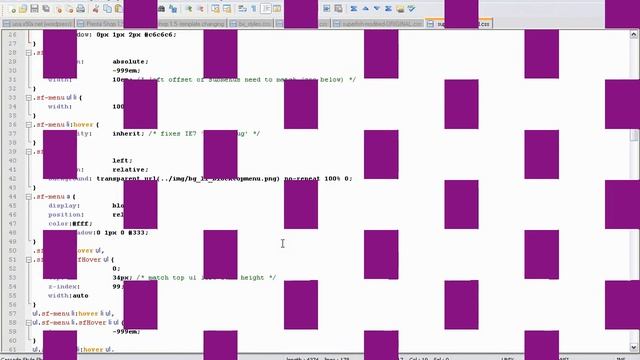Click the vertical scrollbar up arrow
The height and width of the screenshot is (360, 640).
pos(633,35)
